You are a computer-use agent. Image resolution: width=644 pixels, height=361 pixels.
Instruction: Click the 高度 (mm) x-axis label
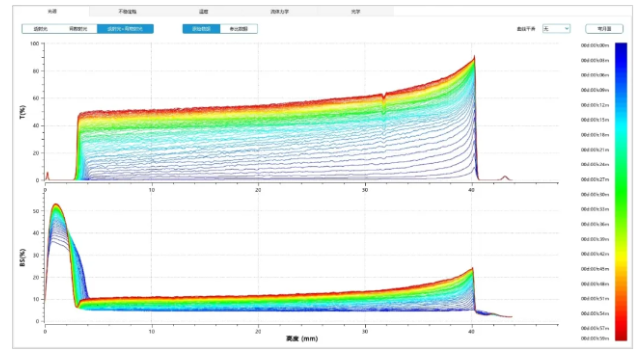click(302, 339)
